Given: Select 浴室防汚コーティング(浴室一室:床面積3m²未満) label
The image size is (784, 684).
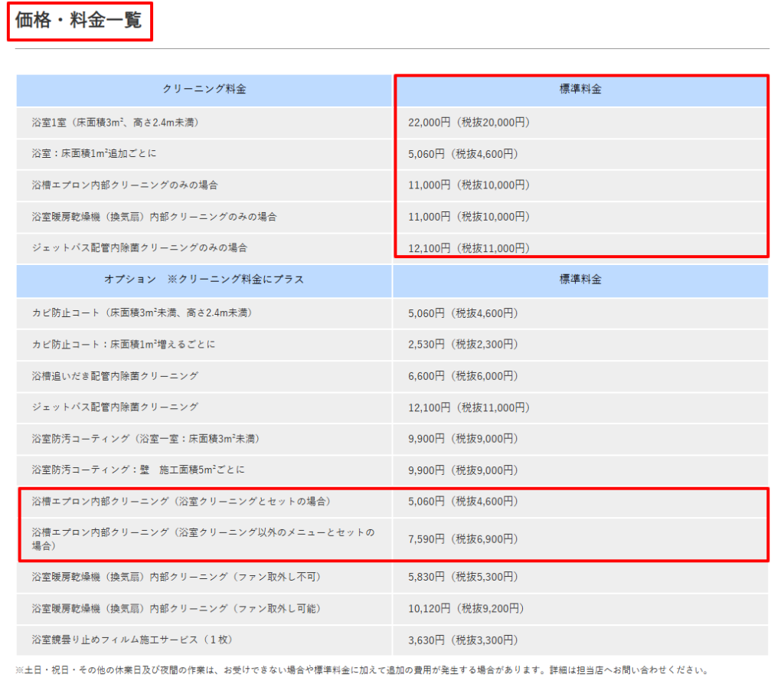Looking at the screenshot, I should coord(146,439).
